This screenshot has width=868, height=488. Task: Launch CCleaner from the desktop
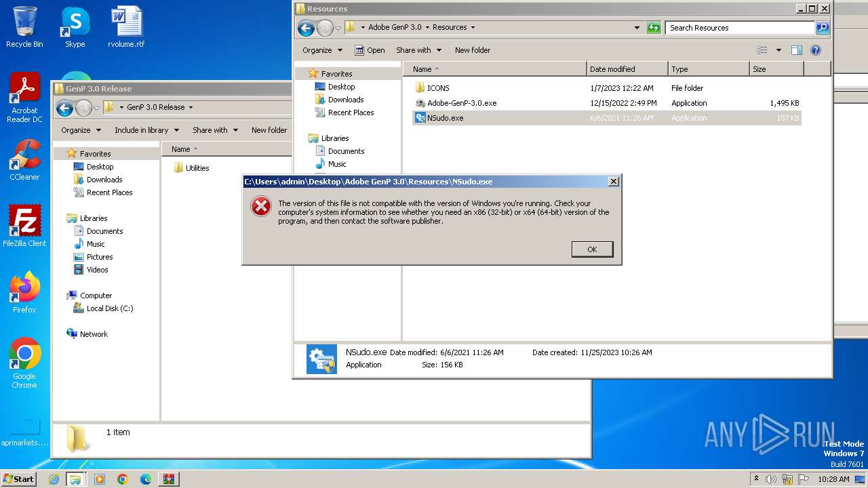[24, 161]
